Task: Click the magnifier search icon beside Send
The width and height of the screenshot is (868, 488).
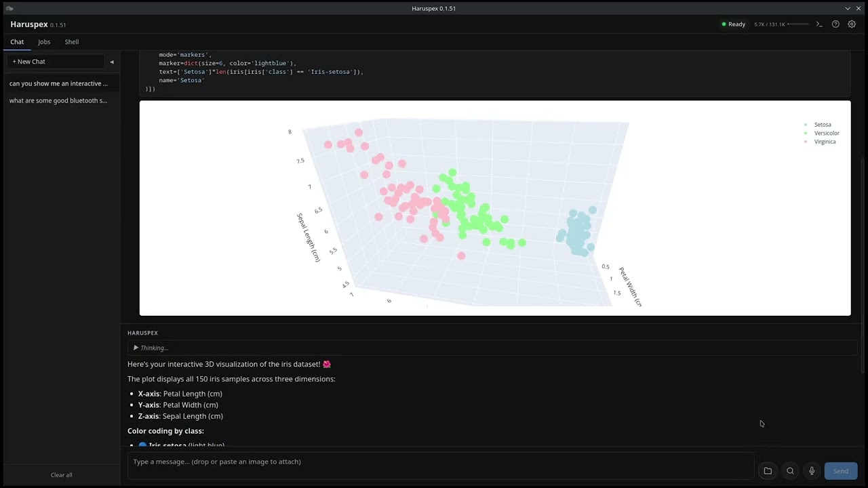Action: (x=790, y=471)
